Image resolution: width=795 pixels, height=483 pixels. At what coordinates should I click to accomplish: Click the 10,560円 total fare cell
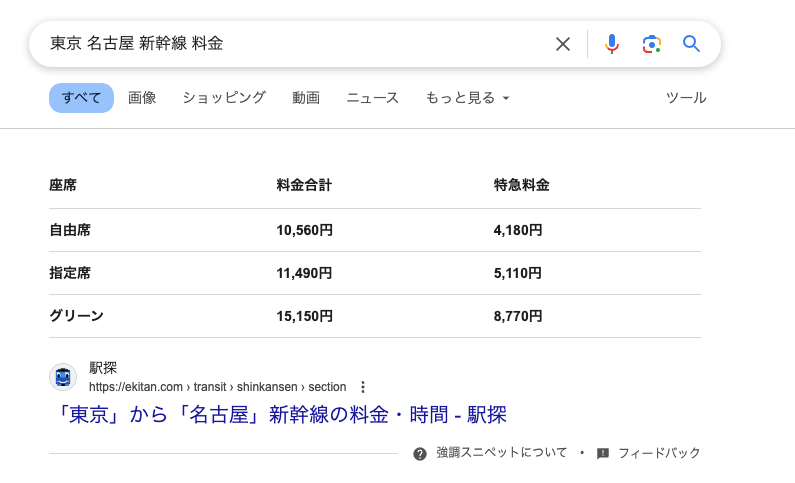pos(305,230)
